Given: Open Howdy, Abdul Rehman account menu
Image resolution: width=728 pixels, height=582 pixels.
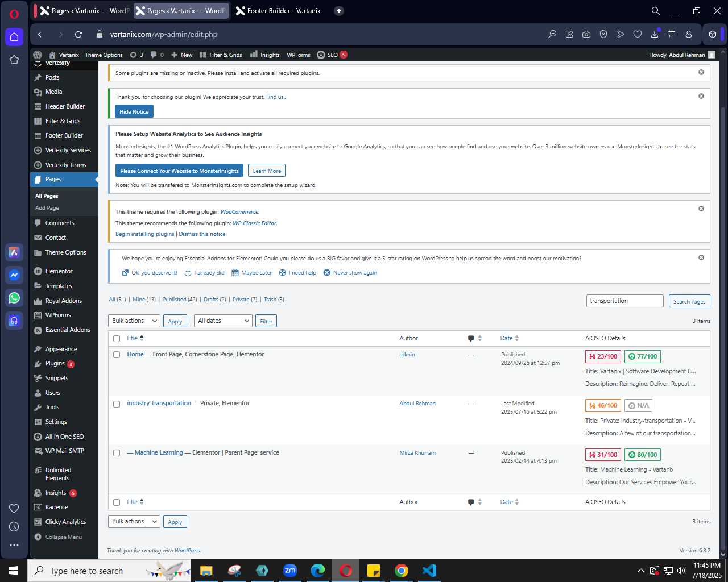Looking at the screenshot, I should pyautogui.click(x=682, y=55).
